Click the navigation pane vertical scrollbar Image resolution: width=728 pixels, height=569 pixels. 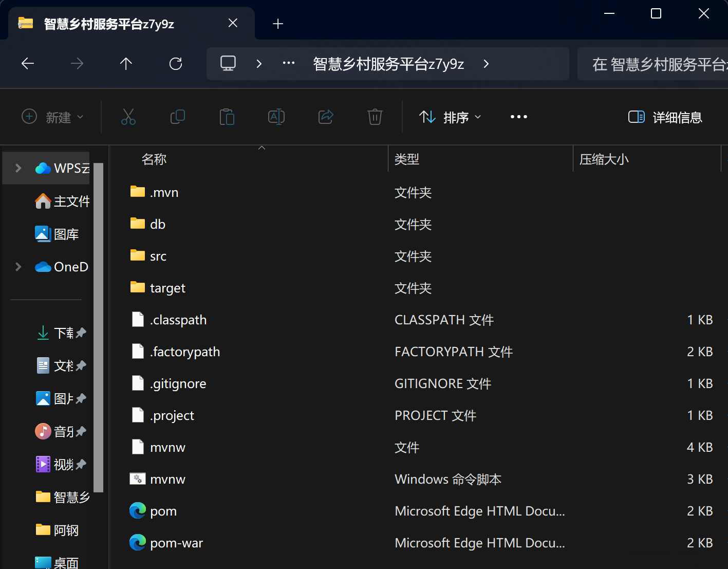[98, 327]
